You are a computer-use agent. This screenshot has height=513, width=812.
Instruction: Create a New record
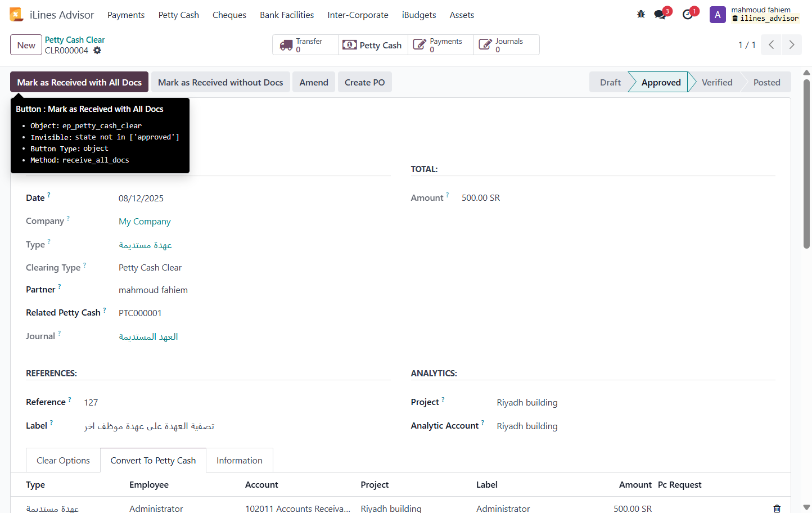[x=26, y=45]
